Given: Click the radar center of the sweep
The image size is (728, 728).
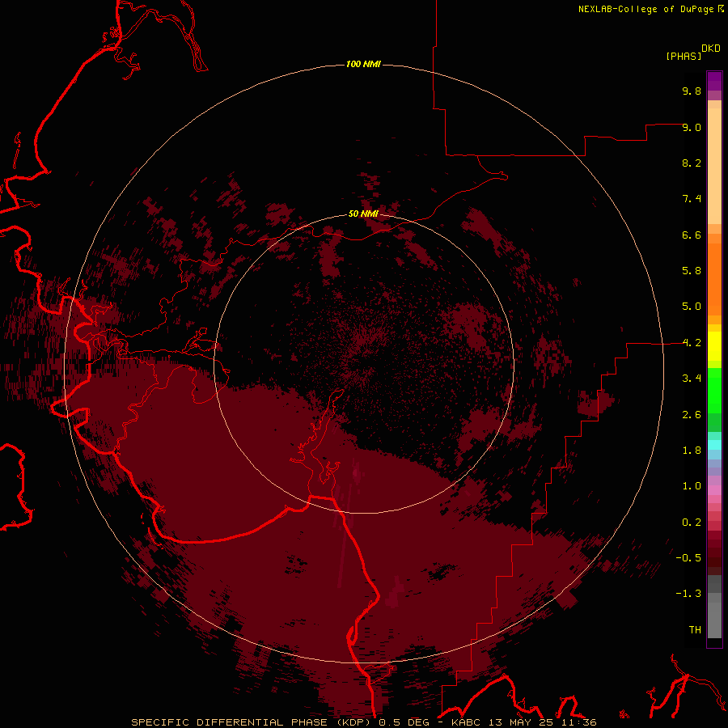Looking at the screenshot, I should tap(364, 363).
